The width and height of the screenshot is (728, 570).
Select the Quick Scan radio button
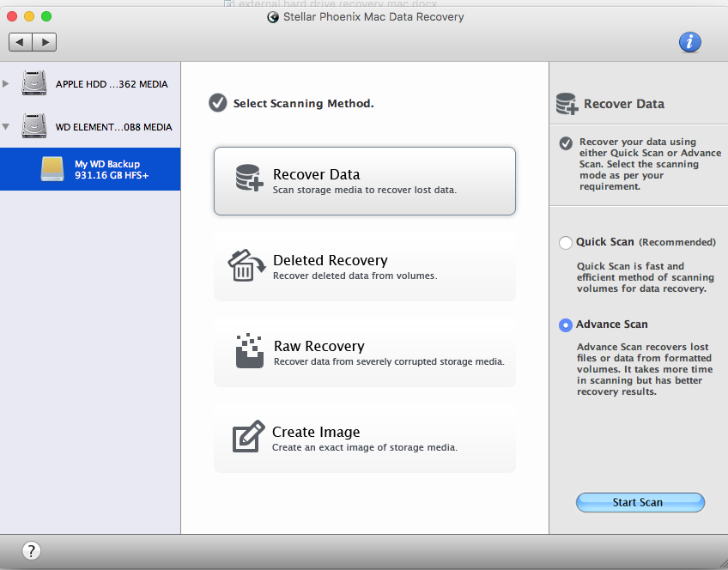tap(565, 243)
